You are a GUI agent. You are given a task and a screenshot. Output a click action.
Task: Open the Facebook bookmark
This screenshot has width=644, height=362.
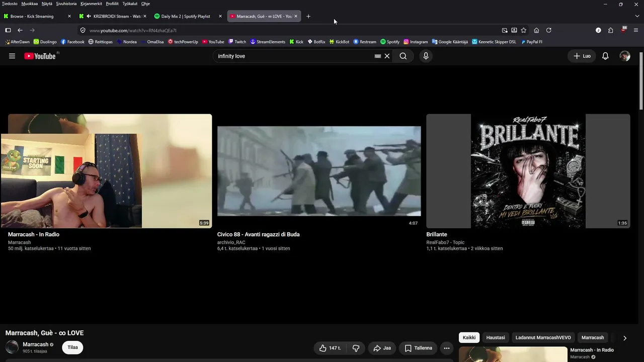tap(72, 42)
